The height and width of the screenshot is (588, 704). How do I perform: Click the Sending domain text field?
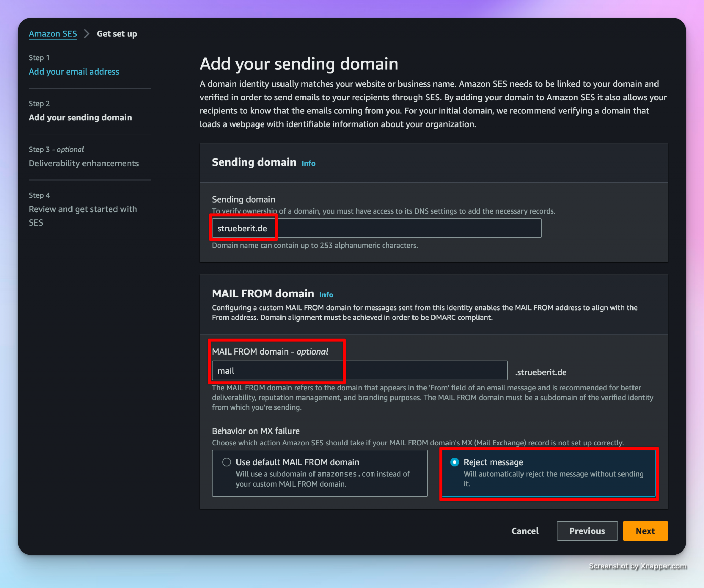[376, 228]
